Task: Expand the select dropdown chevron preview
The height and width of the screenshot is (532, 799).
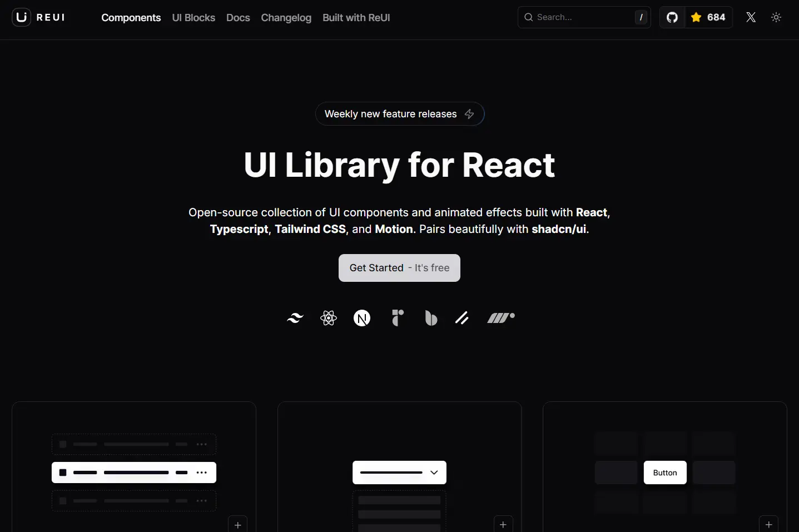Action: [434, 473]
